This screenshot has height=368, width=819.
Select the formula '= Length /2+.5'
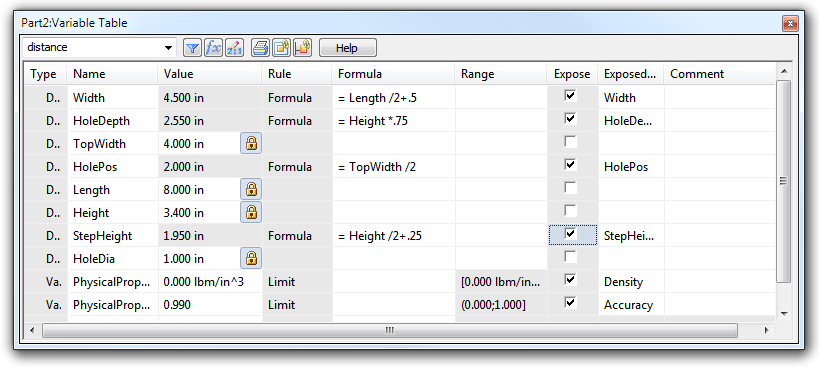pos(379,98)
